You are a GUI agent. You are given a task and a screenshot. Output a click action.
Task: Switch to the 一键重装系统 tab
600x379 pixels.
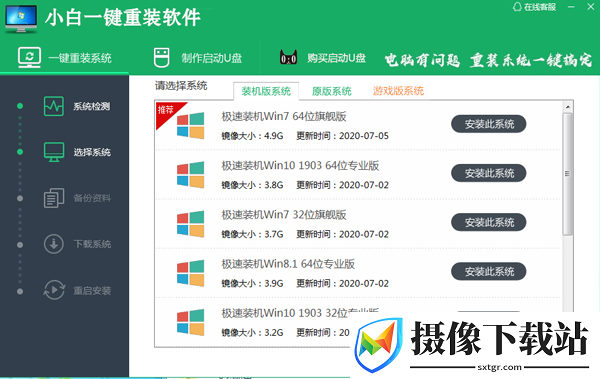point(80,58)
